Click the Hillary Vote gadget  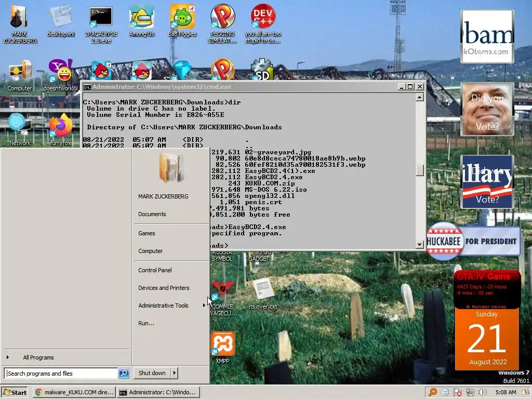coord(487,182)
